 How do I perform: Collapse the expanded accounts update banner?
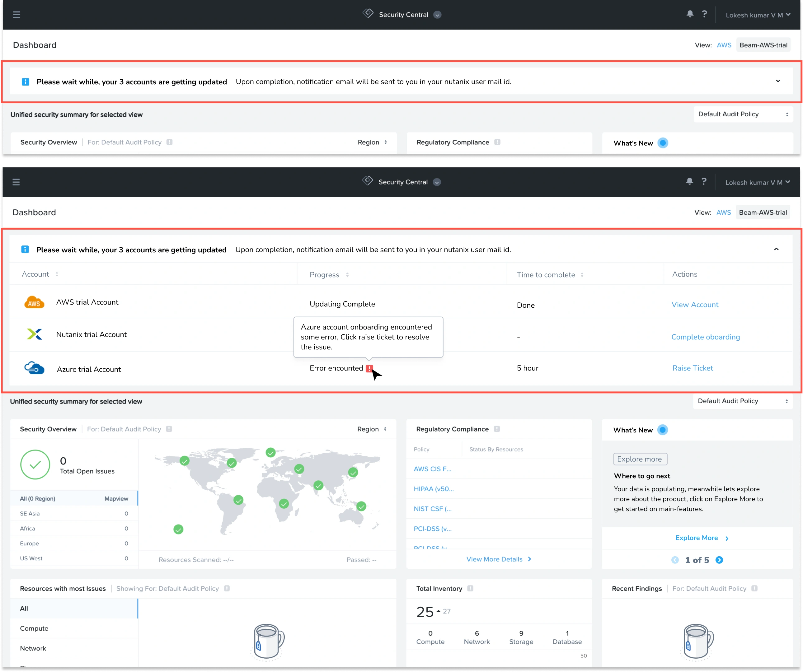tap(776, 249)
